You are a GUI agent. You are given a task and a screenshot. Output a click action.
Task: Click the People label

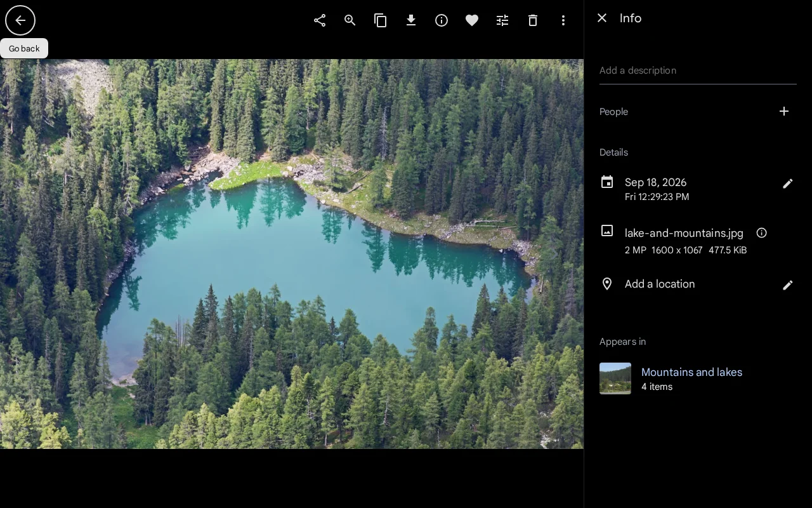(x=613, y=112)
